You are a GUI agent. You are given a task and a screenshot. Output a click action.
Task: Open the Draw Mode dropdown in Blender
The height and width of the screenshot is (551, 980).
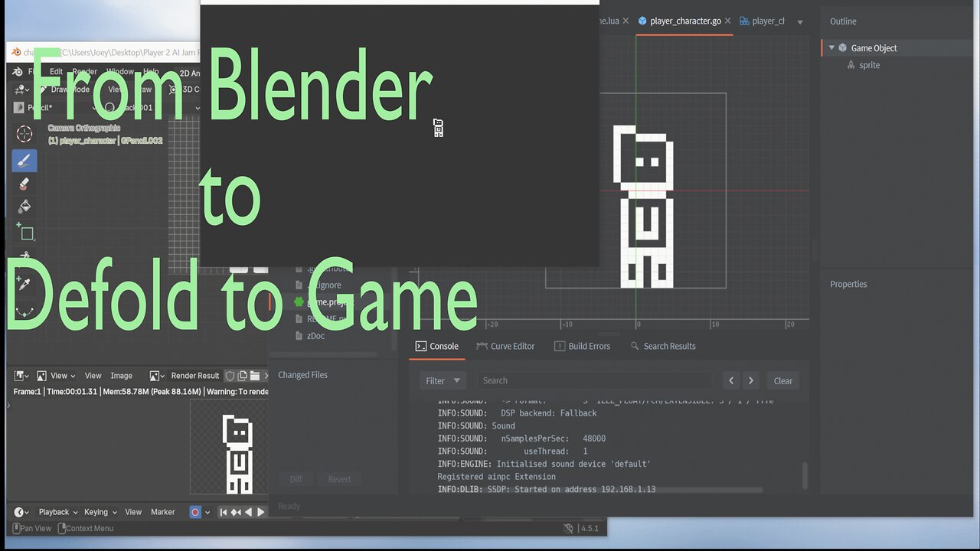click(64, 90)
